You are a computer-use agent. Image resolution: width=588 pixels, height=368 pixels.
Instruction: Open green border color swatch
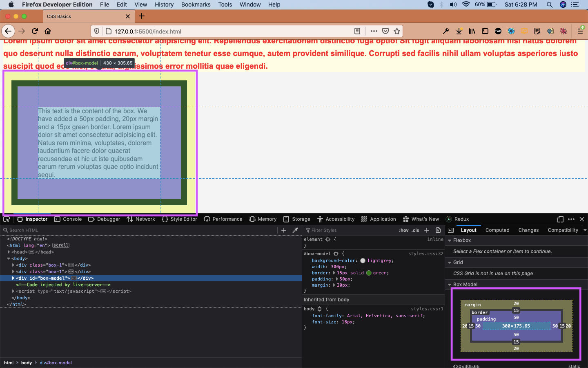[x=369, y=273]
